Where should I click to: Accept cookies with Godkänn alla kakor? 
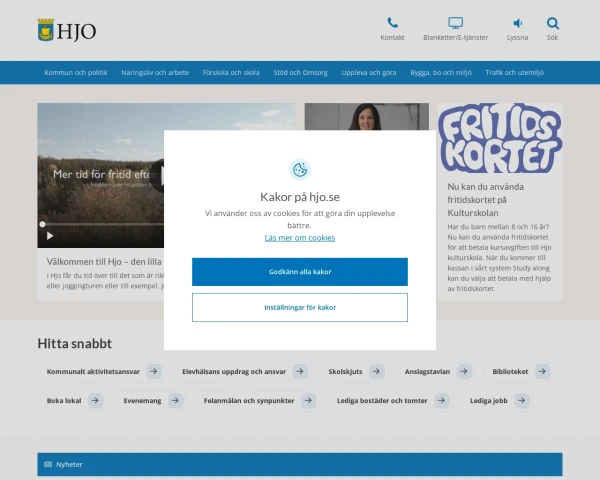click(300, 272)
